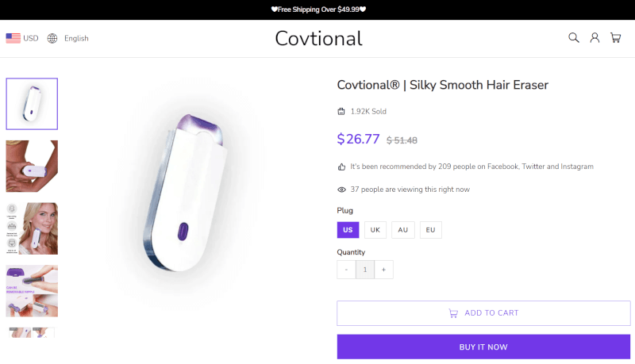Click the sold count box icon

click(341, 112)
